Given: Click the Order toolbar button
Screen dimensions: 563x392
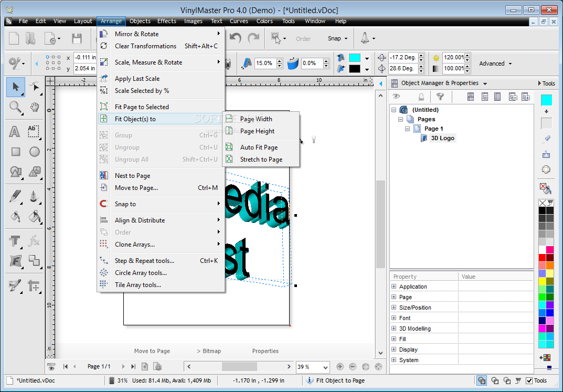Looking at the screenshot, I should click(303, 39).
